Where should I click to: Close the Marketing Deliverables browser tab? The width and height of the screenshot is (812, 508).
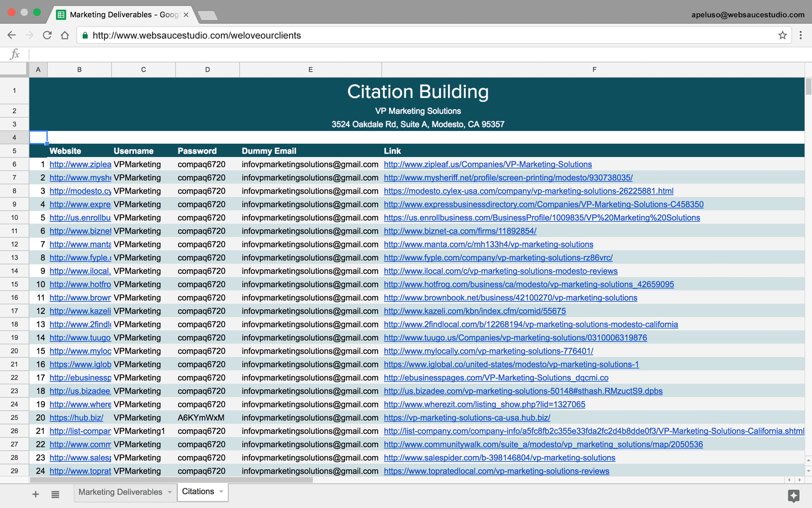[186, 15]
